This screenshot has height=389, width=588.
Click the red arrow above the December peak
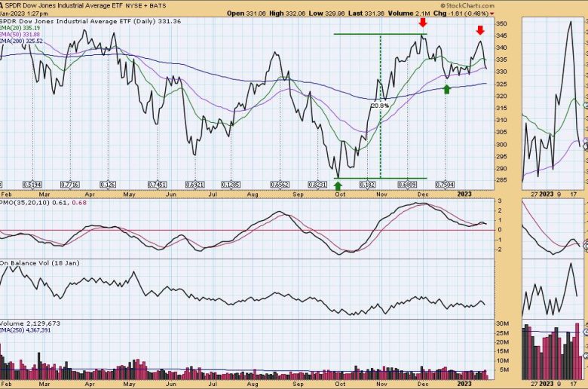423,23
